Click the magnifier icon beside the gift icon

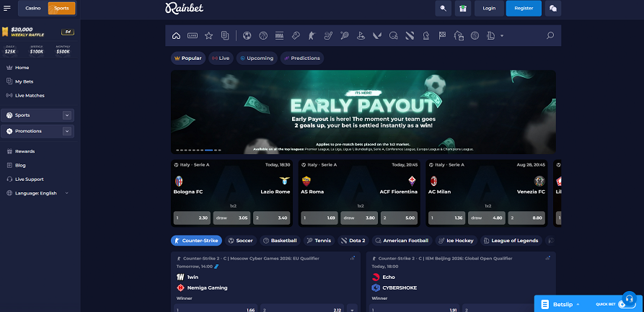point(444,8)
